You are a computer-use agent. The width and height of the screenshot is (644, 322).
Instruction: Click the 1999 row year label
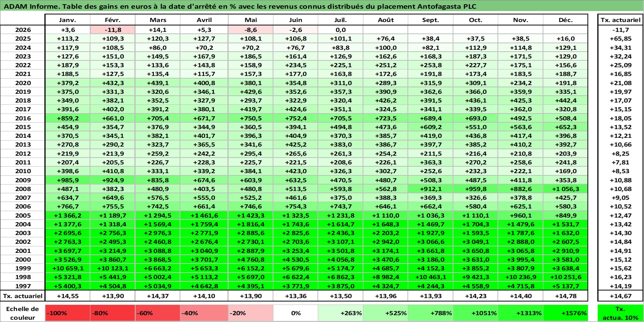23,268
